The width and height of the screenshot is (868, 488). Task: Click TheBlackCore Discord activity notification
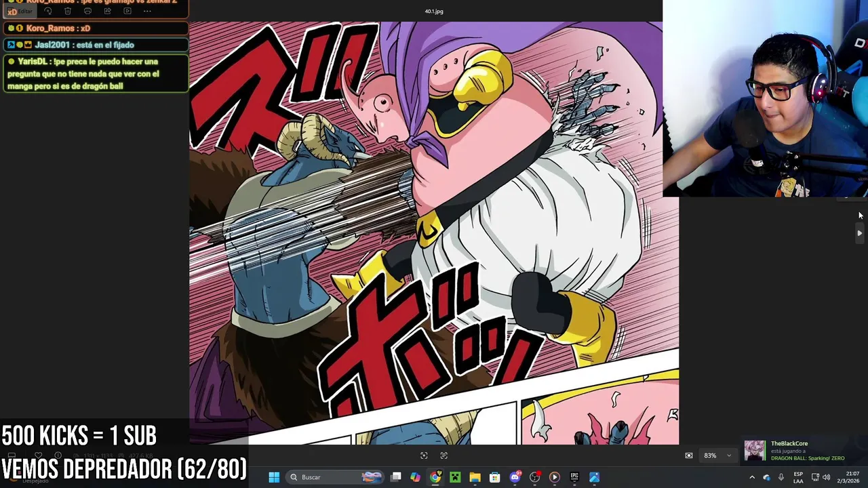coord(804,451)
